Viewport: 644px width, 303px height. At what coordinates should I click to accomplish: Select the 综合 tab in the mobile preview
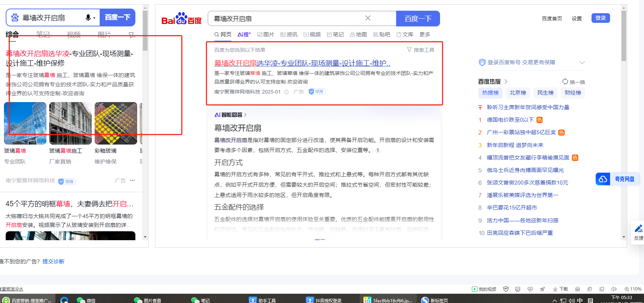[x=12, y=35]
